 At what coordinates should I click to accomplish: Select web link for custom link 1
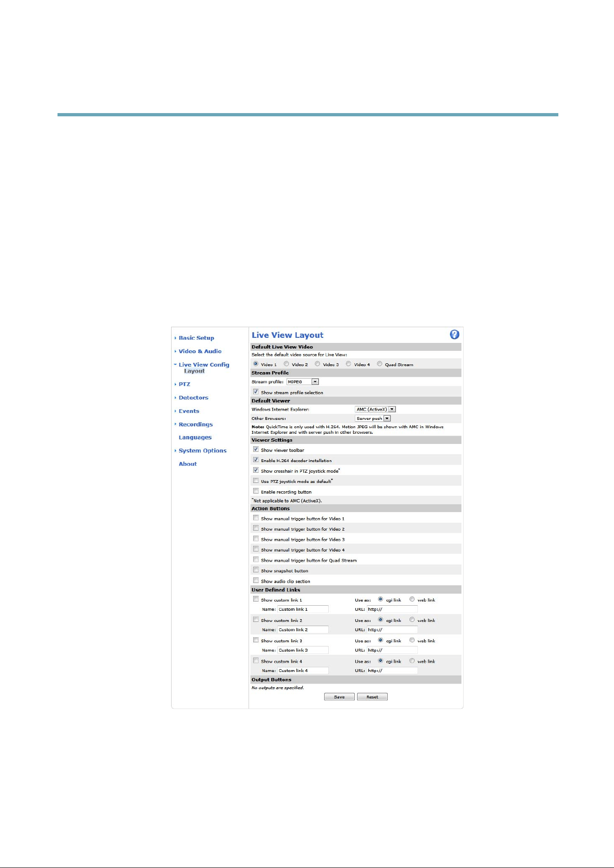tap(412, 599)
